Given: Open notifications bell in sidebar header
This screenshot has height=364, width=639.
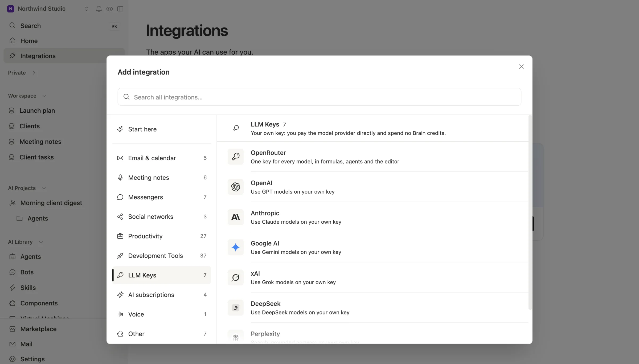Looking at the screenshot, I should [99, 9].
